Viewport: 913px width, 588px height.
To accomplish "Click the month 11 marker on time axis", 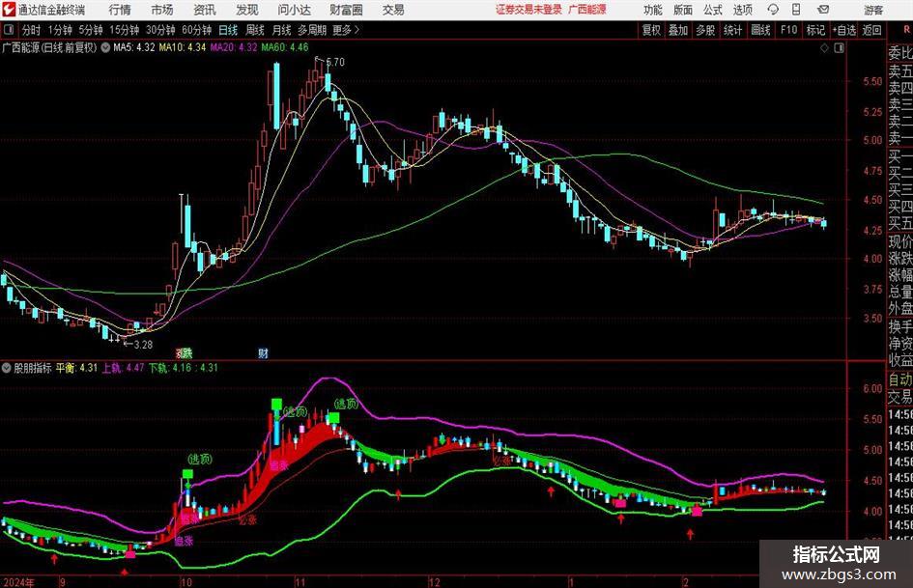I will point(300,582).
